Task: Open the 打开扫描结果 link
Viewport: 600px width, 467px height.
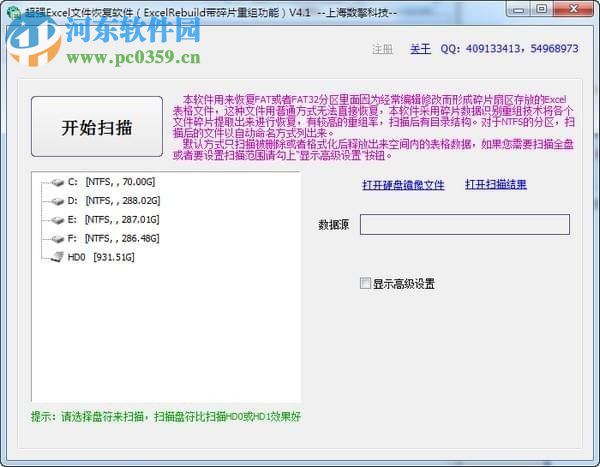Action: pos(496,185)
